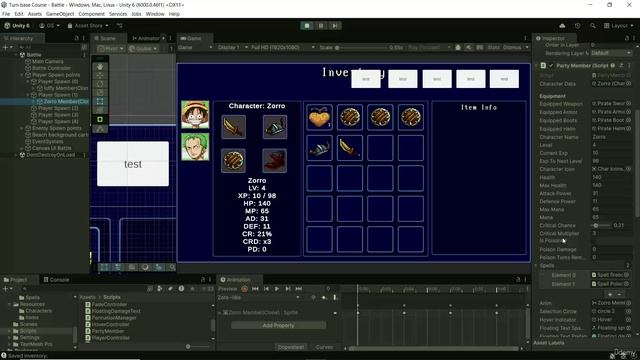The image size is (640, 360).
Task: Click the heart item in inventory grid
Action: click(x=319, y=118)
